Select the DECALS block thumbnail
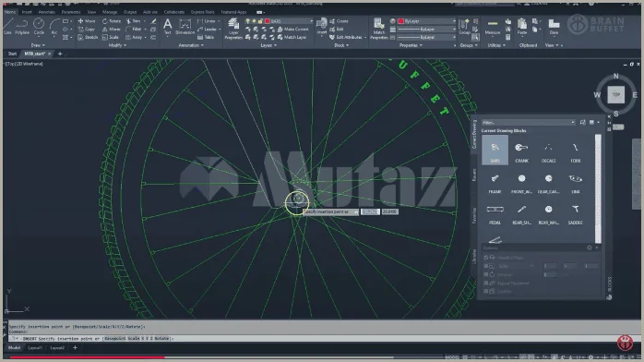The image size is (644, 362). point(548,151)
